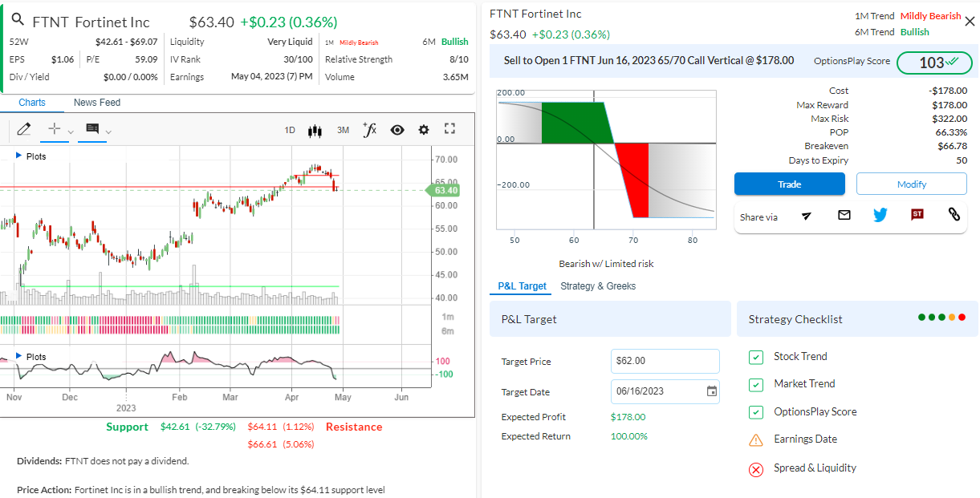Toggle the OptionsPlay Score checklist checkbox
This screenshot has height=498, width=980.
756,412
